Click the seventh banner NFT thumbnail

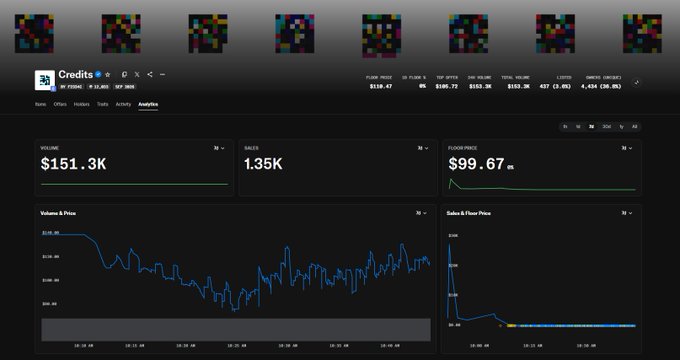[556, 34]
